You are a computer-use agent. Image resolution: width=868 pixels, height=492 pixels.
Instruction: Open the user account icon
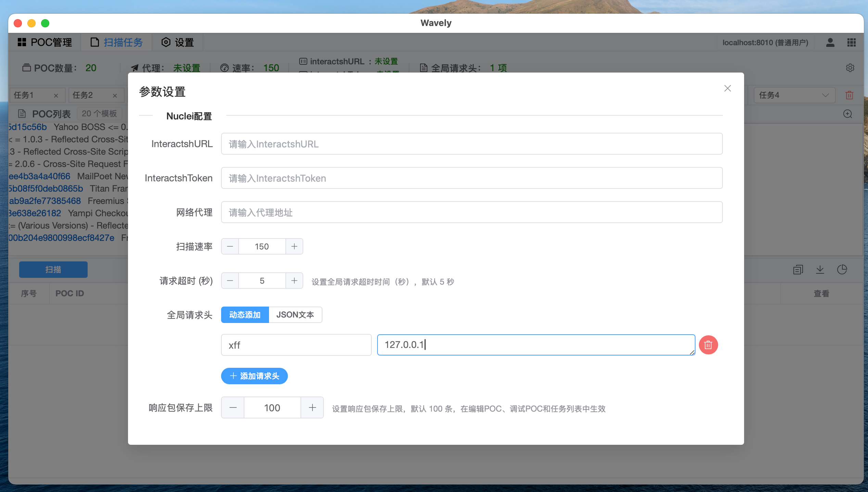pos(830,42)
